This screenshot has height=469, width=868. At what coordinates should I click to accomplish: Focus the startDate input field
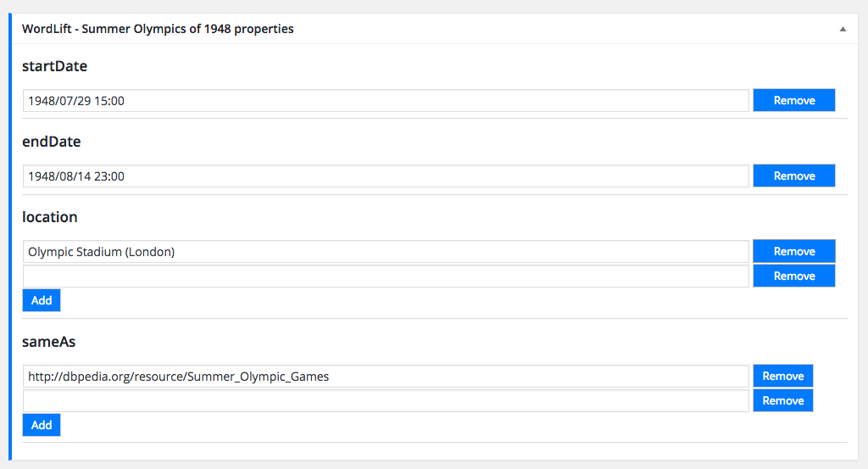pyautogui.click(x=386, y=101)
